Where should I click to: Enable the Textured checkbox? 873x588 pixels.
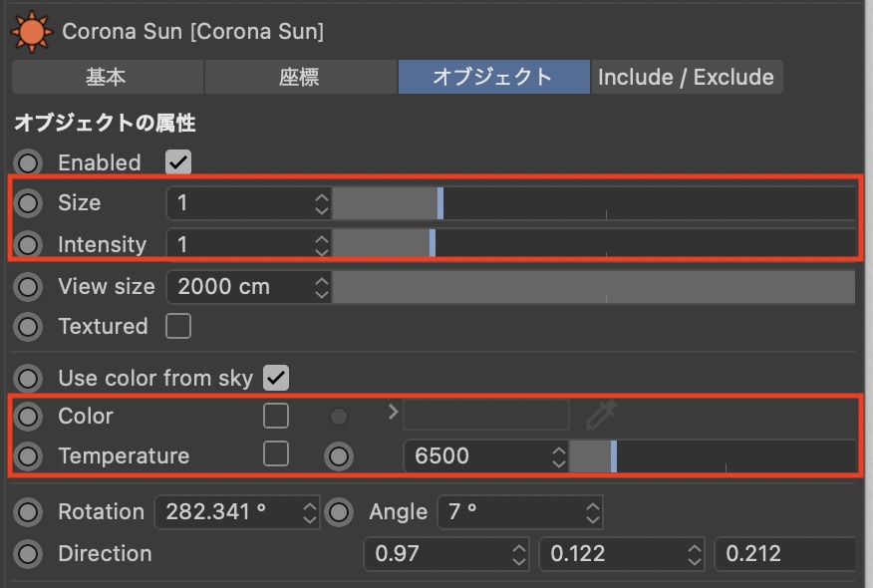[x=178, y=326]
